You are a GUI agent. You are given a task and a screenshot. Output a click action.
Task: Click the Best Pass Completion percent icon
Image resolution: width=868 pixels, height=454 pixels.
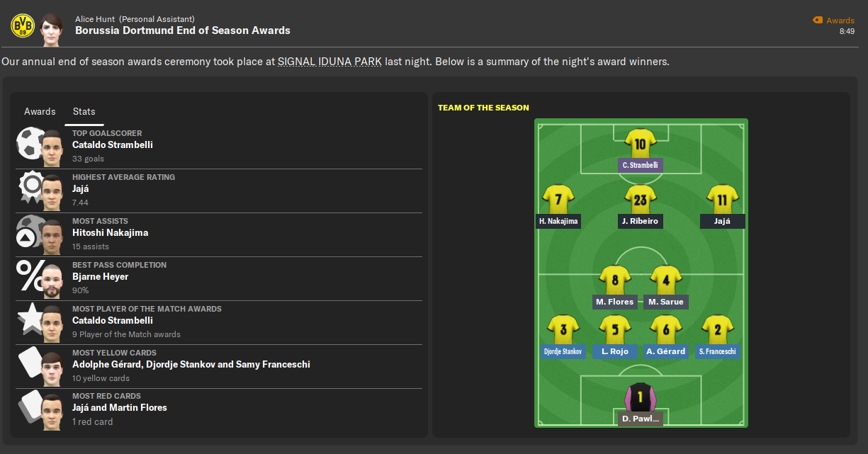(30, 277)
